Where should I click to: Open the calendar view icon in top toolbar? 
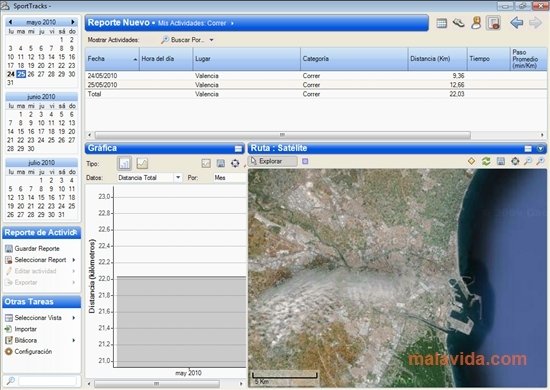(x=442, y=23)
